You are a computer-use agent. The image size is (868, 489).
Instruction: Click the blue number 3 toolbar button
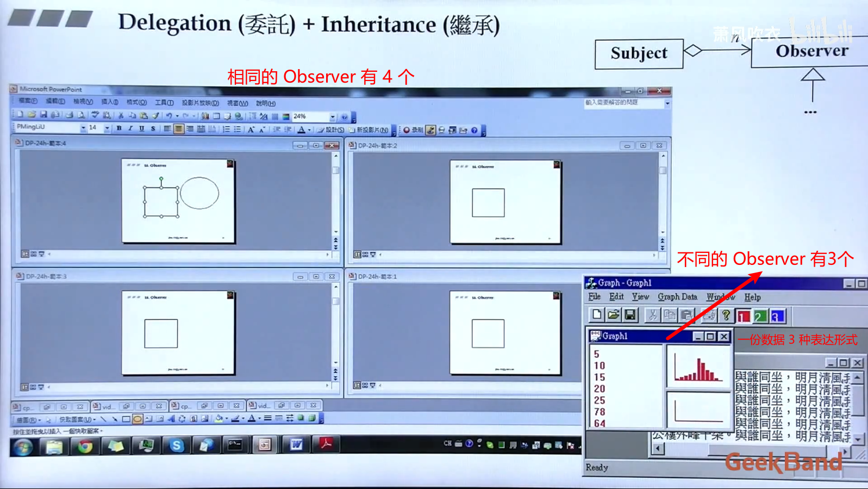pyautogui.click(x=777, y=316)
